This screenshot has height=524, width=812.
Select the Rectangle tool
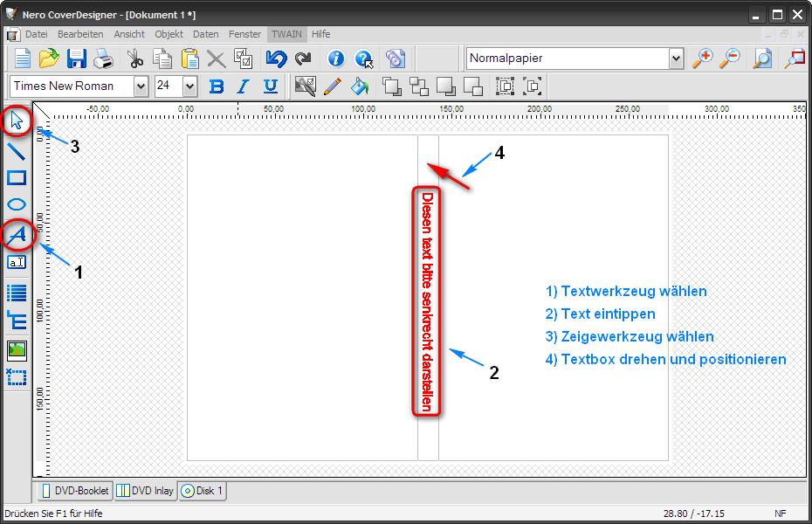[x=17, y=177]
